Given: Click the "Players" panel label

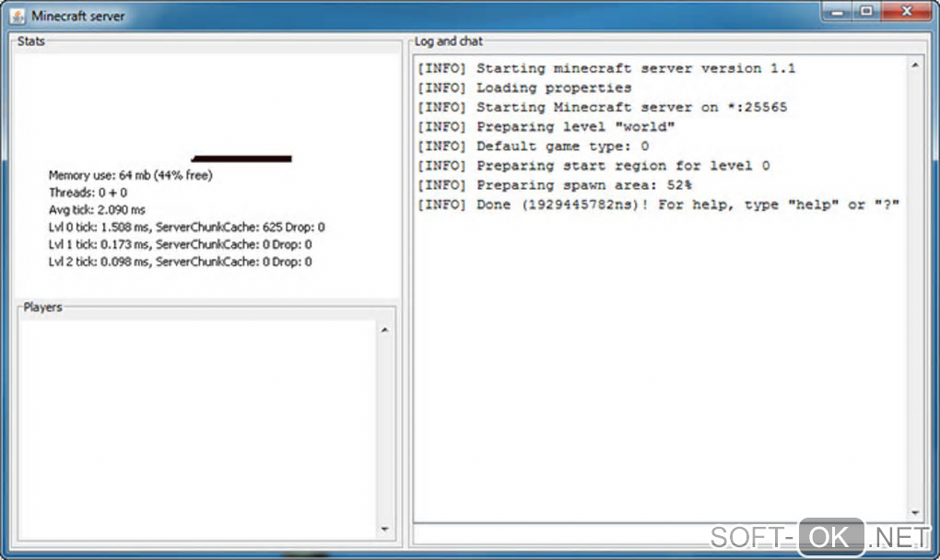Looking at the screenshot, I should coord(42,308).
